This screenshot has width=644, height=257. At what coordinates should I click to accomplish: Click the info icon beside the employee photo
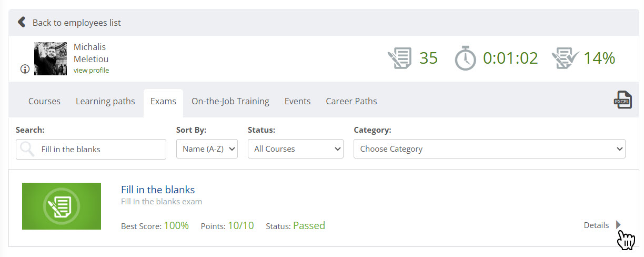25,69
